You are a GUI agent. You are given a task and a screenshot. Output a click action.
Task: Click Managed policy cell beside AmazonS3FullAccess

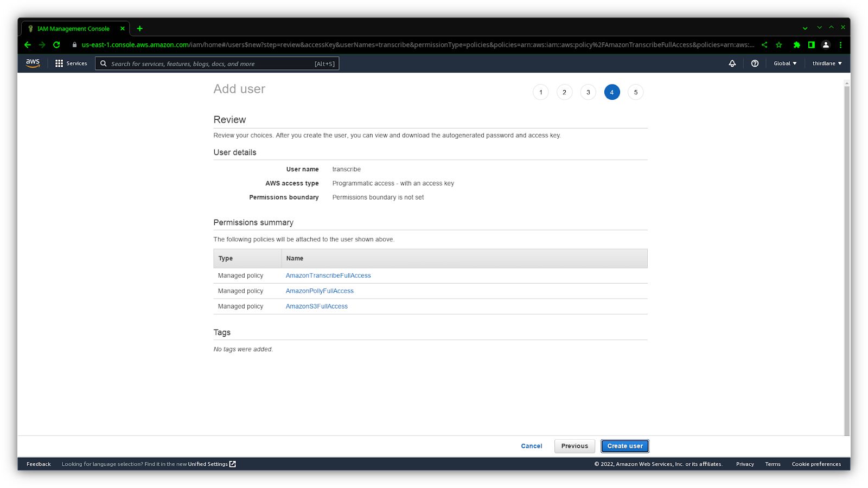[x=241, y=306]
